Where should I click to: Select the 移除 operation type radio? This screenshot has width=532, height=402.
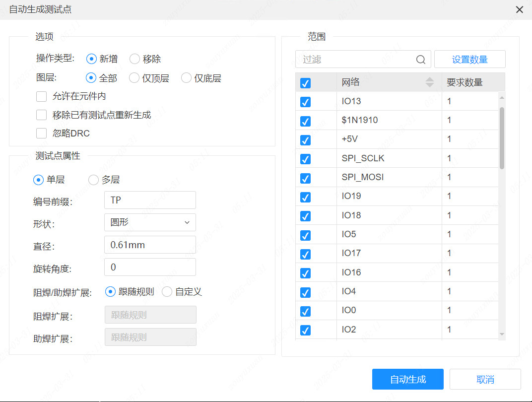pos(134,59)
